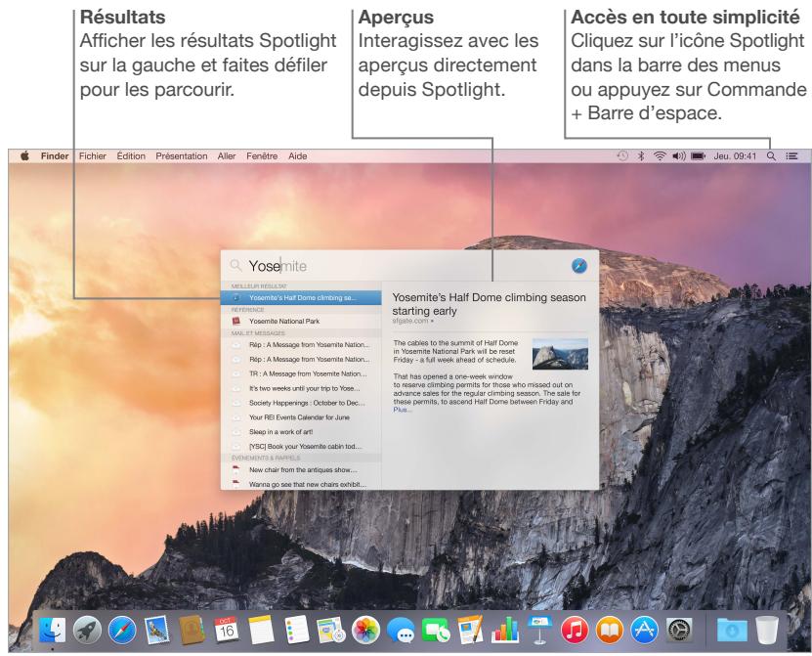The width and height of the screenshot is (812, 656).
Task: Open iTunes red music note icon
Action: point(575,630)
